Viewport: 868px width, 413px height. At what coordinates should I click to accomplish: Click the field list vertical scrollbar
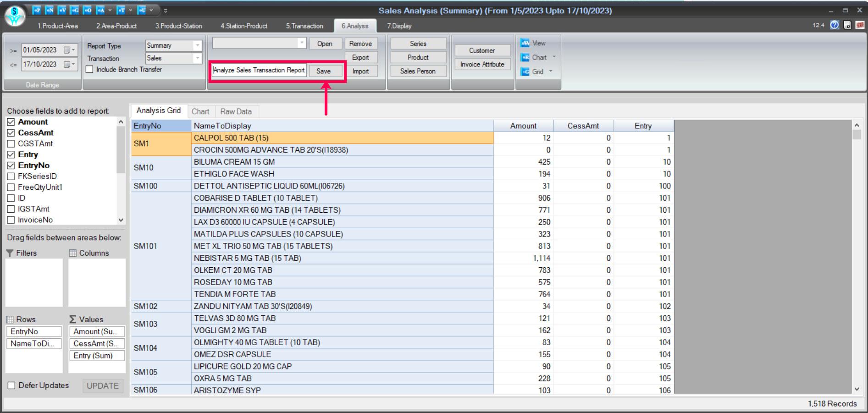[x=121, y=171]
